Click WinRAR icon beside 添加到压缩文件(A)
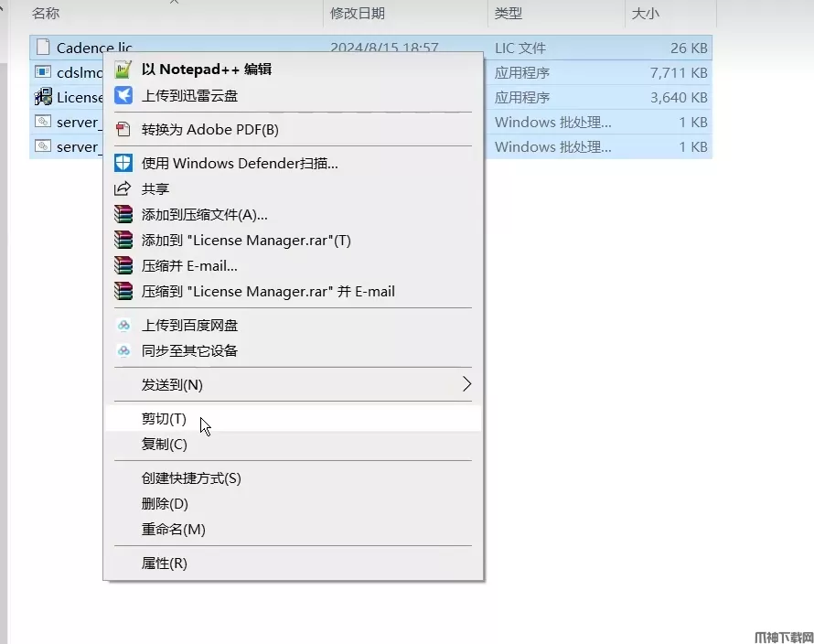The height and width of the screenshot is (644, 814). coord(123,214)
